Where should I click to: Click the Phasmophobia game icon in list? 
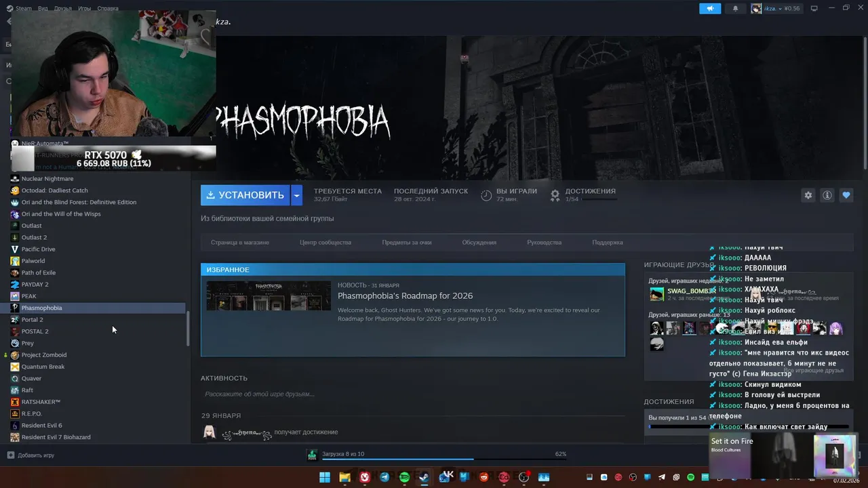coord(15,308)
